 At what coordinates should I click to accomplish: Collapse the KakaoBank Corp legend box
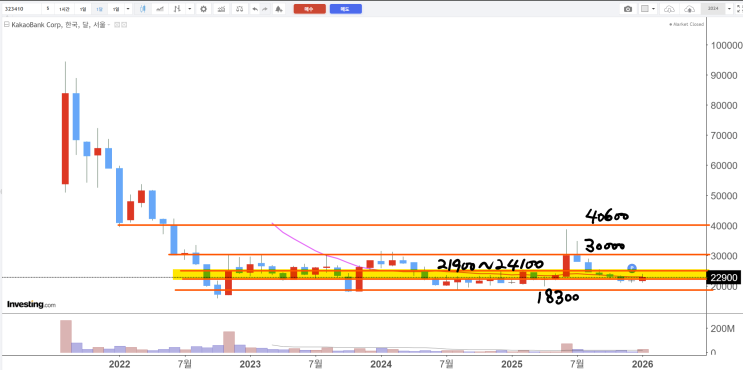[x=7, y=25]
